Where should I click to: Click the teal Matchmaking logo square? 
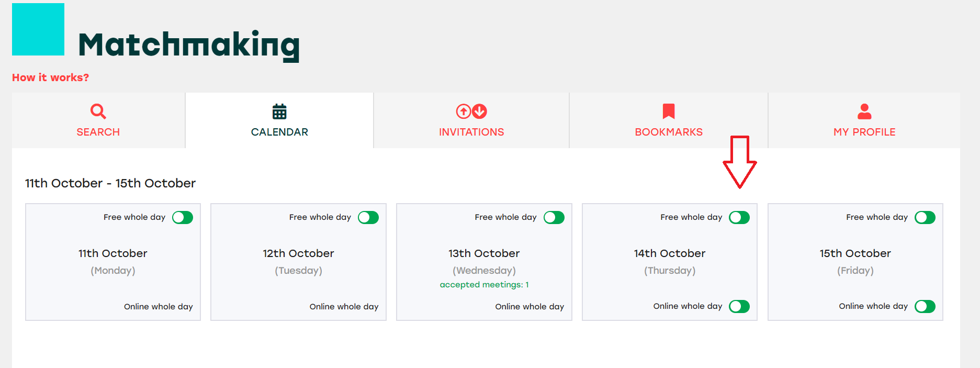tap(38, 29)
